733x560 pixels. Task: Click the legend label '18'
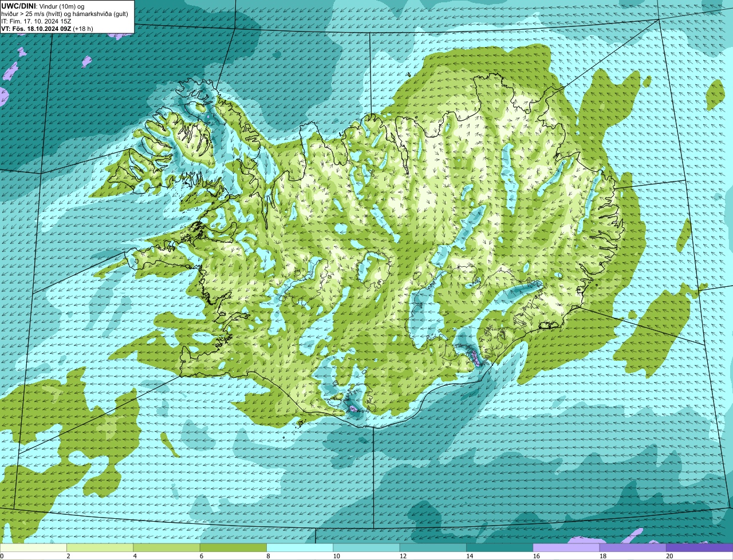coord(603,556)
